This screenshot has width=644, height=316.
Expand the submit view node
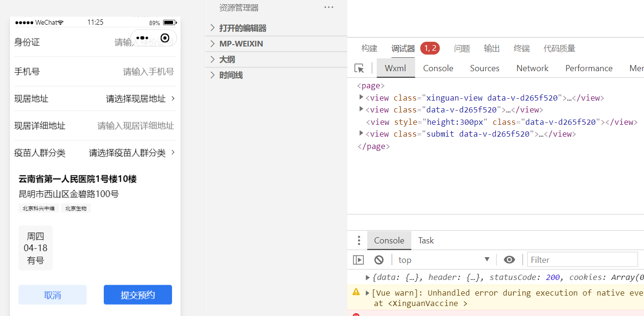click(362, 134)
